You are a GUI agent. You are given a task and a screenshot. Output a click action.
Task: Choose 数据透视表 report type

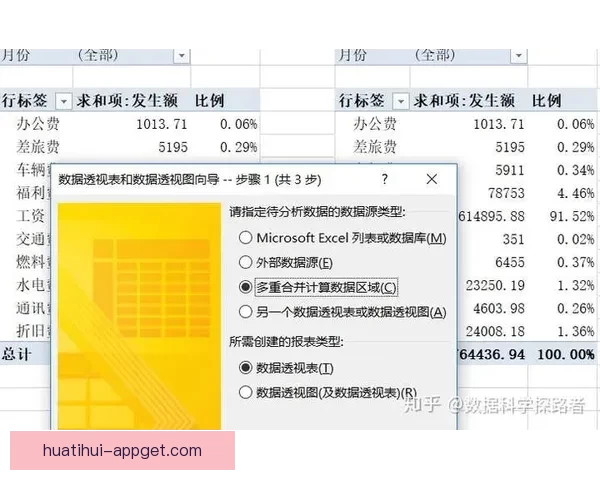245,368
